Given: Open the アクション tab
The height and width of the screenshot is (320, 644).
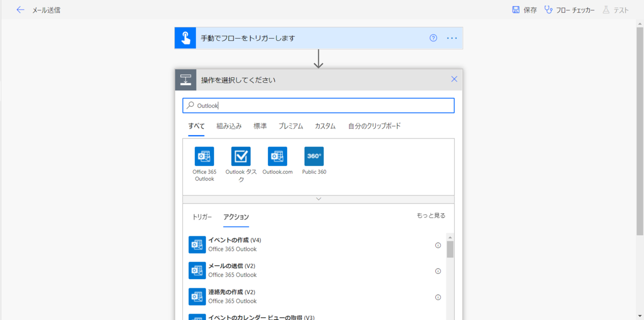Looking at the screenshot, I should point(236,217).
